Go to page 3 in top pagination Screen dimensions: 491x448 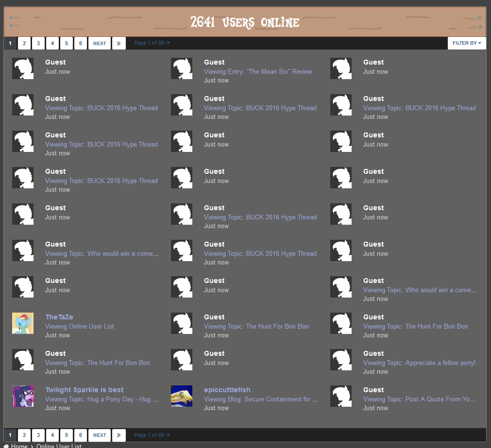(38, 43)
